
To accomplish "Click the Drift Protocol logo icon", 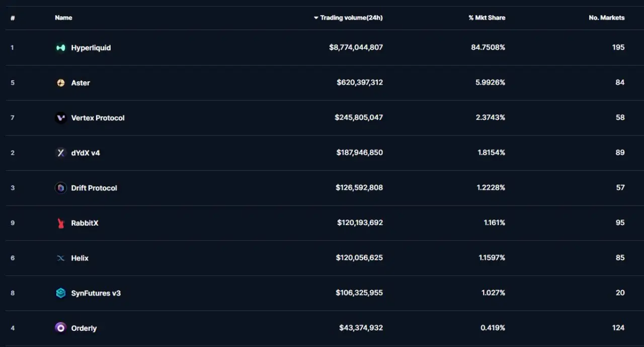I will point(61,188).
